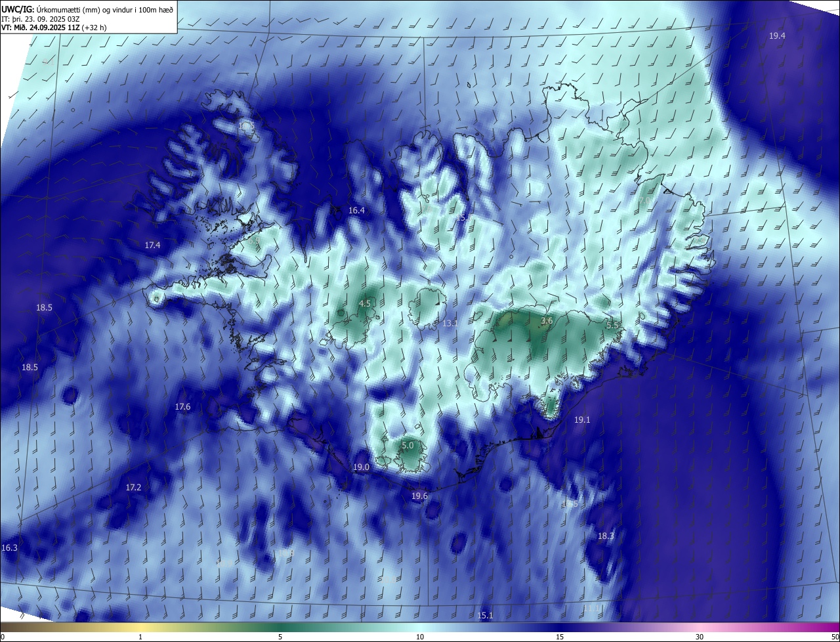The image size is (840, 642).
Task: Click the '30' tick on the color scale
Action: click(x=700, y=637)
